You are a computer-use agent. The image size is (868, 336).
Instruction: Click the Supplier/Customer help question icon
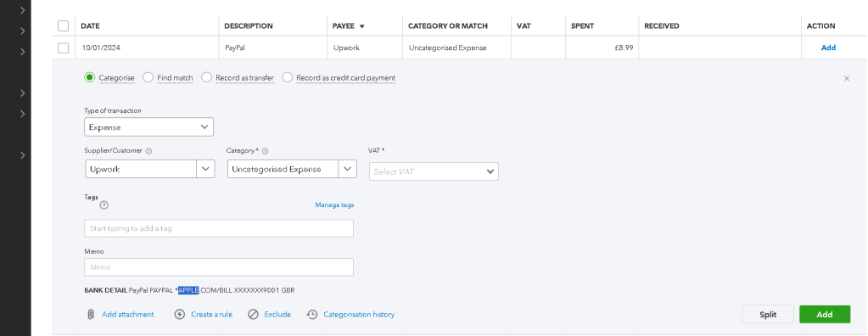tap(148, 150)
